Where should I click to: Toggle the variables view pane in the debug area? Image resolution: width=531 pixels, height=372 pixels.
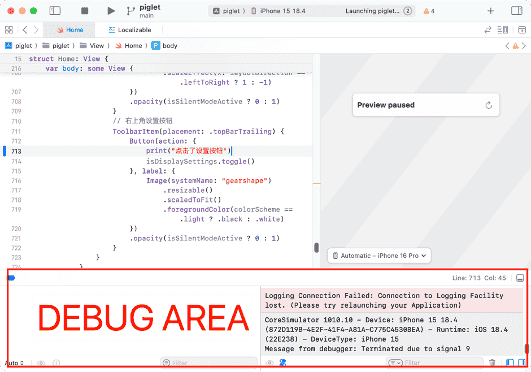pos(510,363)
